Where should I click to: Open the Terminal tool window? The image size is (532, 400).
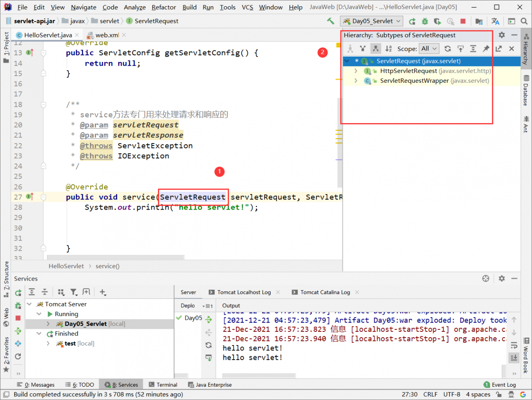163,385
